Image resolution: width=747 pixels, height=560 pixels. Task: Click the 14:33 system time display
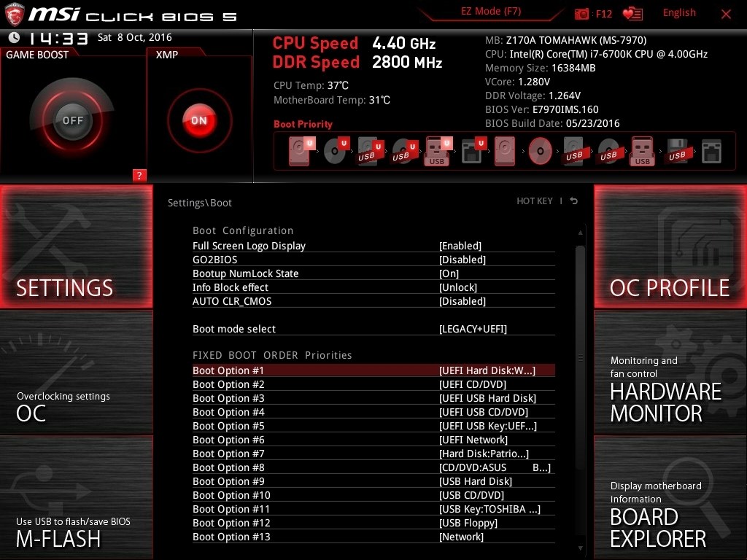(x=58, y=38)
